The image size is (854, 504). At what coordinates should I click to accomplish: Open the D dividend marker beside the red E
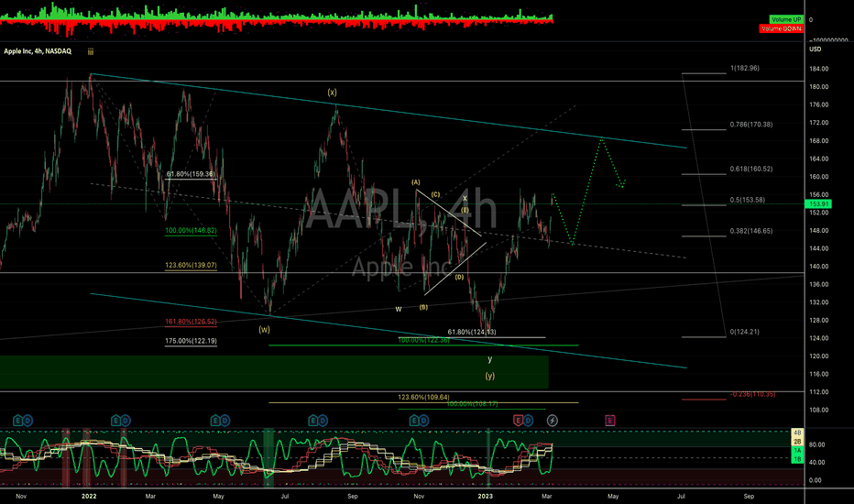pos(528,420)
